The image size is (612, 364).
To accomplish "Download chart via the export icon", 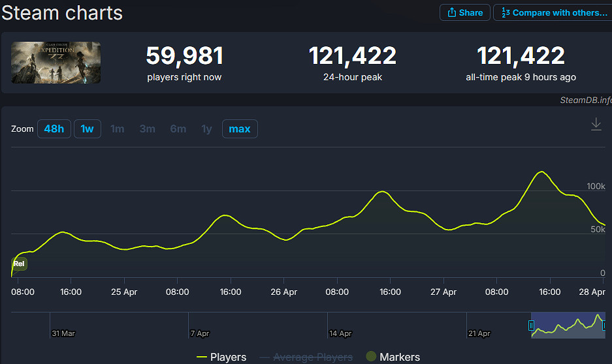I will click(x=596, y=124).
